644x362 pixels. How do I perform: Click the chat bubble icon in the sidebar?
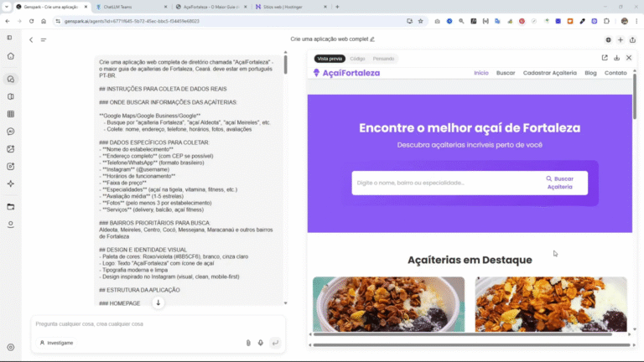(11, 132)
